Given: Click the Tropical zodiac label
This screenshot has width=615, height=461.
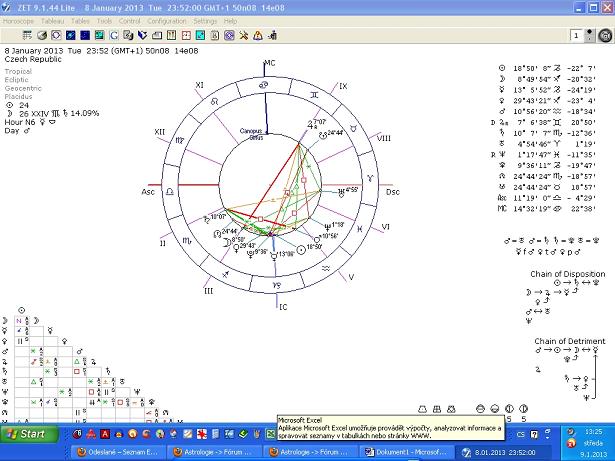Looking at the screenshot, I should click(18, 71).
